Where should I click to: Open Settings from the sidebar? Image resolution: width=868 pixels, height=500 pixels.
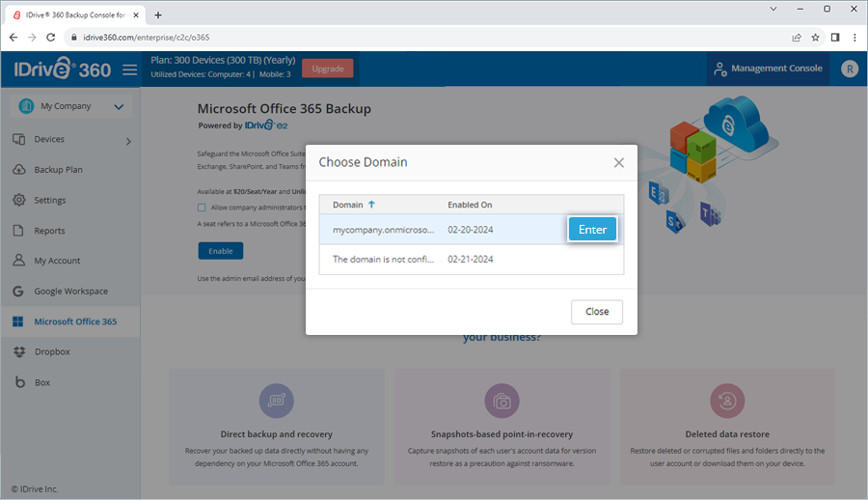50,201
